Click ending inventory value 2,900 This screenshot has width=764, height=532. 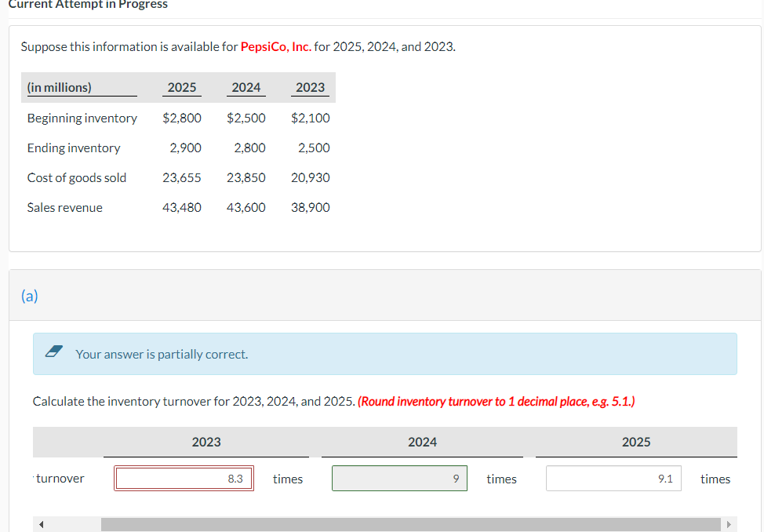click(186, 148)
